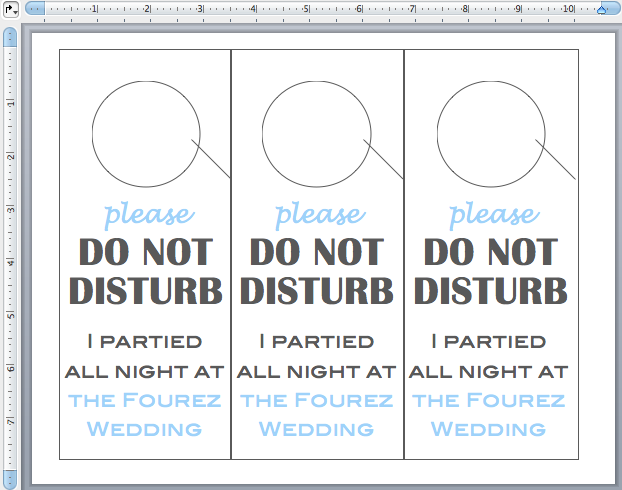Click the horizontal ruler's left margin area
Viewport: 622px width, 490px height.
coord(35,8)
